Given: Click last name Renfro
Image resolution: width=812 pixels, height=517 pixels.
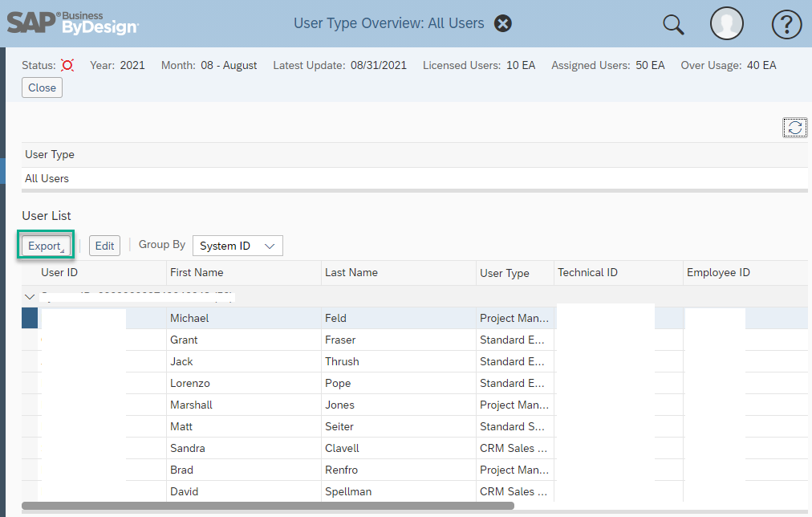Looking at the screenshot, I should coord(341,470).
